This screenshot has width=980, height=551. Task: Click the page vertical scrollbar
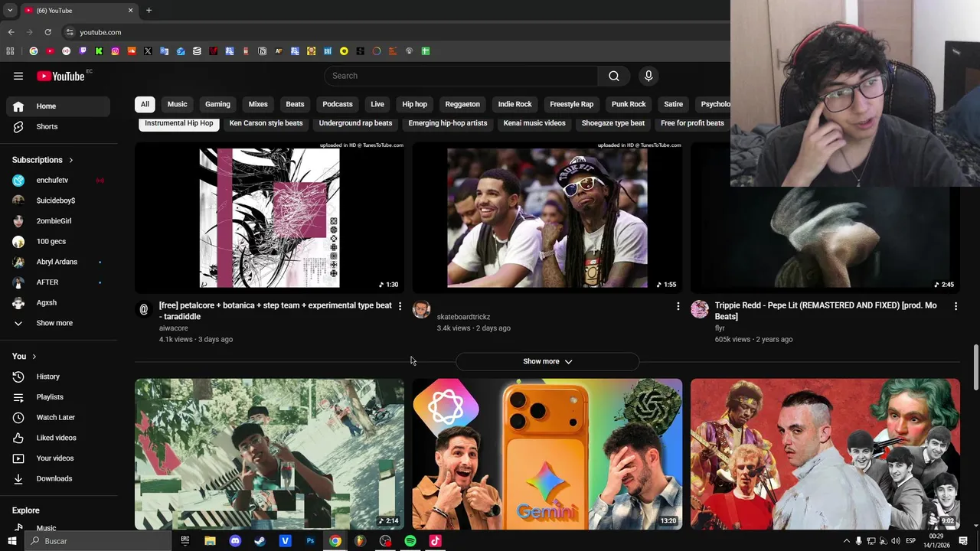point(975,367)
